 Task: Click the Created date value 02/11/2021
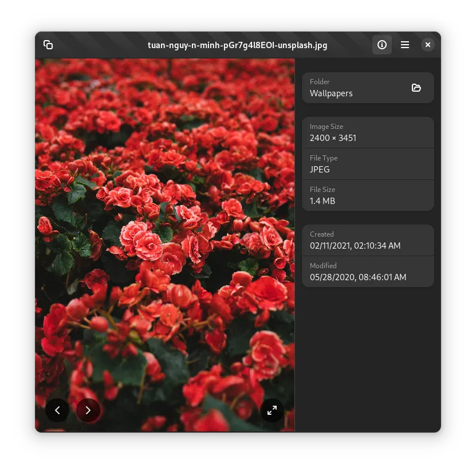click(355, 246)
